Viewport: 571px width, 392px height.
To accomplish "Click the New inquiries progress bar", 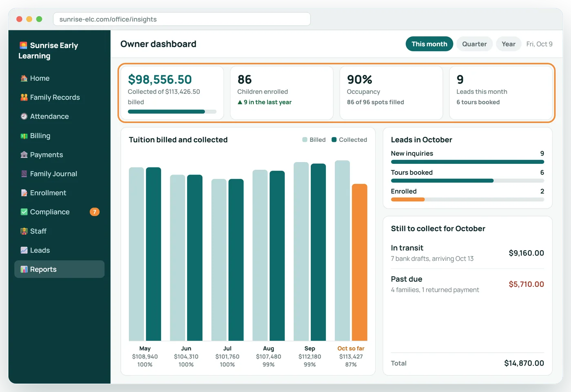I will click(x=467, y=162).
